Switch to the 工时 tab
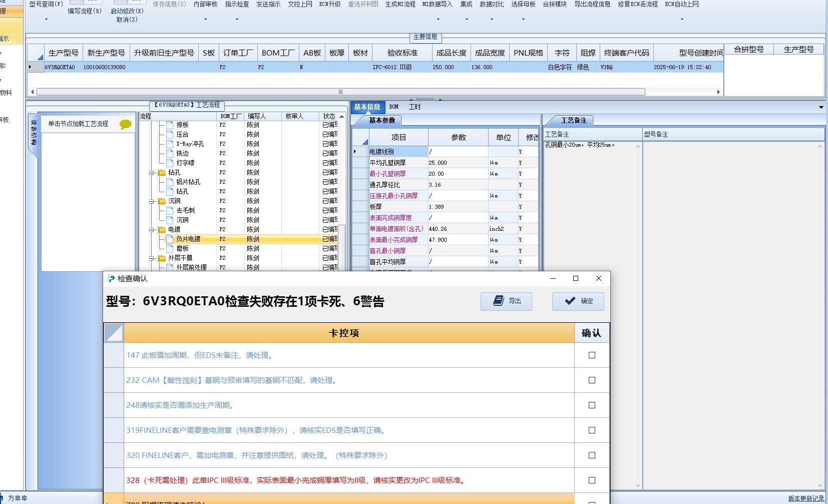828x504 pixels. (x=415, y=107)
